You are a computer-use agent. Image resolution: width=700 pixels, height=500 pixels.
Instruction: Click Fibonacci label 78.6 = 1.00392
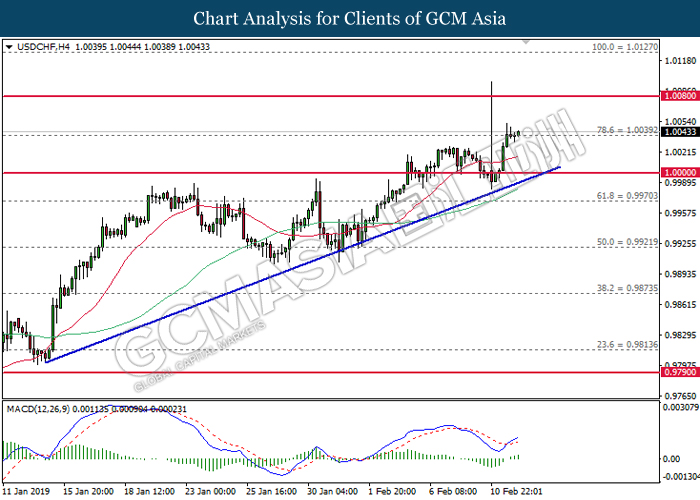[627, 130]
